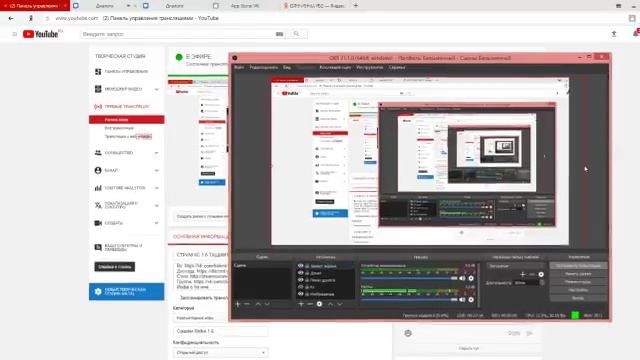Screen dimensions: 640x360
Task: Open the Категория dropdown
Action: tap(201, 318)
